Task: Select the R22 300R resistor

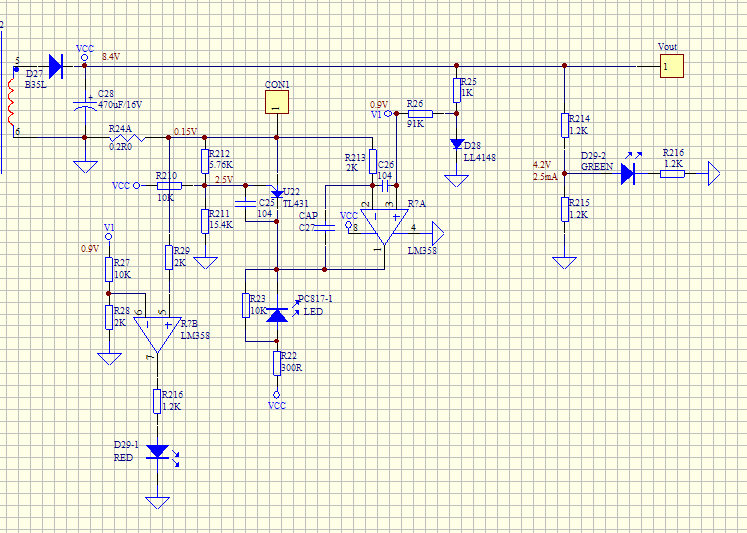Action: click(x=277, y=363)
